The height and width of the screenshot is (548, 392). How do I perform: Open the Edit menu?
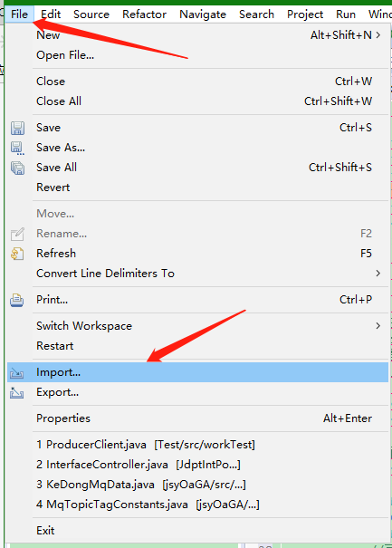tap(51, 14)
